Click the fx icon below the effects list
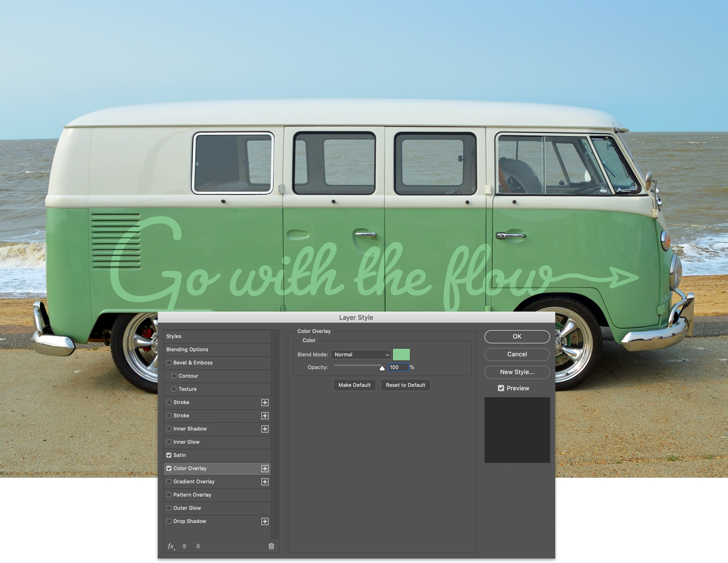The image size is (728, 563). [170, 546]
